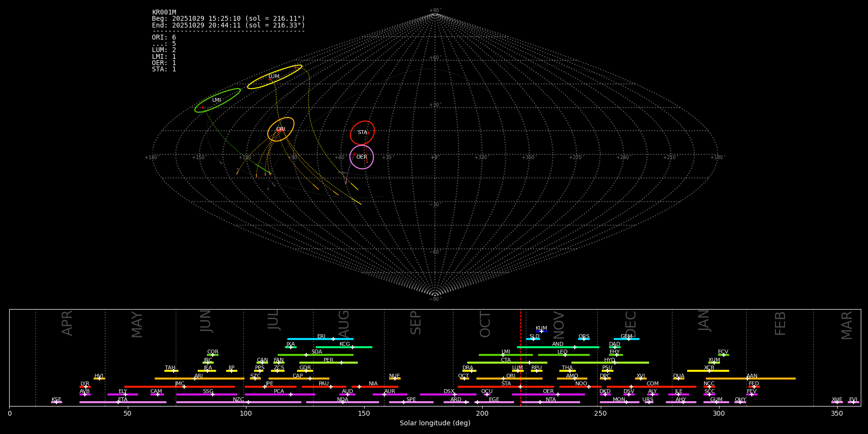Image resolution: width=868 pixels, height=434 pixels.
Task: Select the PER shower bar in timeline
Action: click(x=328, y=363)
